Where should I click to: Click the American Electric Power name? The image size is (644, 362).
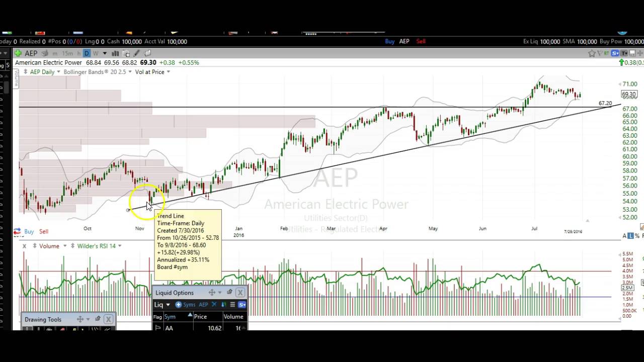coord(48,62)
